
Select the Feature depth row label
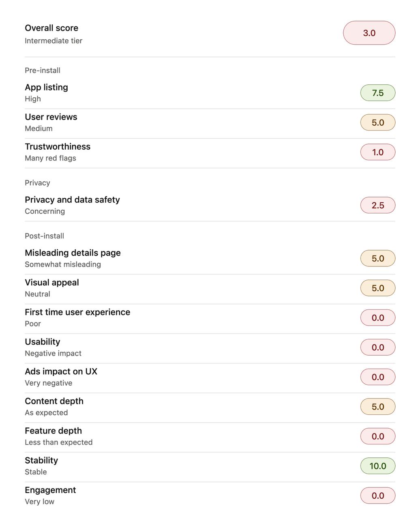point(53,431)
